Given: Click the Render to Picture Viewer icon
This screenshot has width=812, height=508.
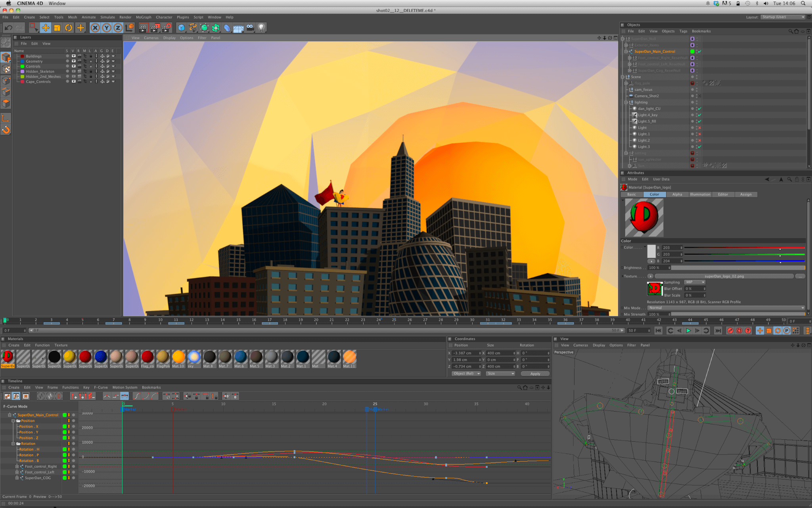Looking at the screenshot, I should tap(155, 28).
